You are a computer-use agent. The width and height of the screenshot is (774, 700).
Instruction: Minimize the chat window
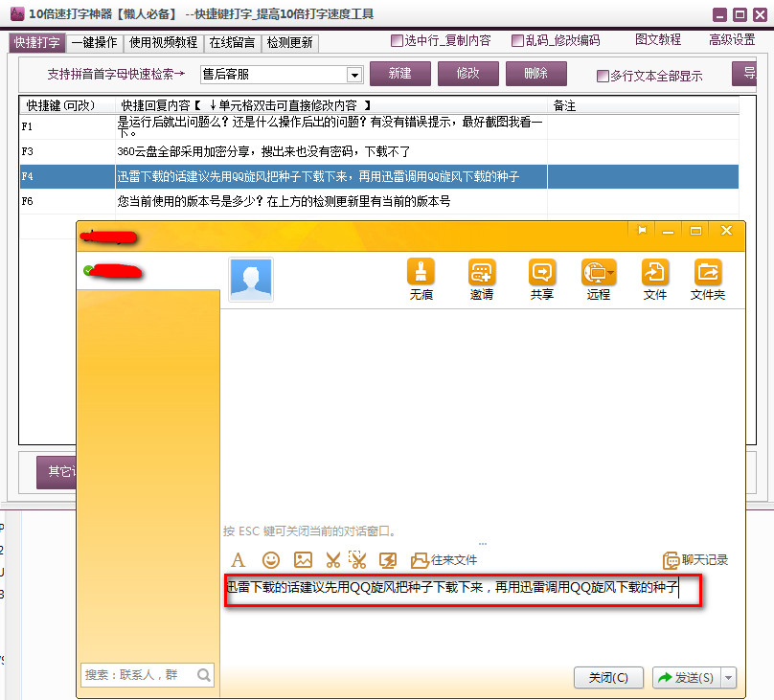[669, 231]
